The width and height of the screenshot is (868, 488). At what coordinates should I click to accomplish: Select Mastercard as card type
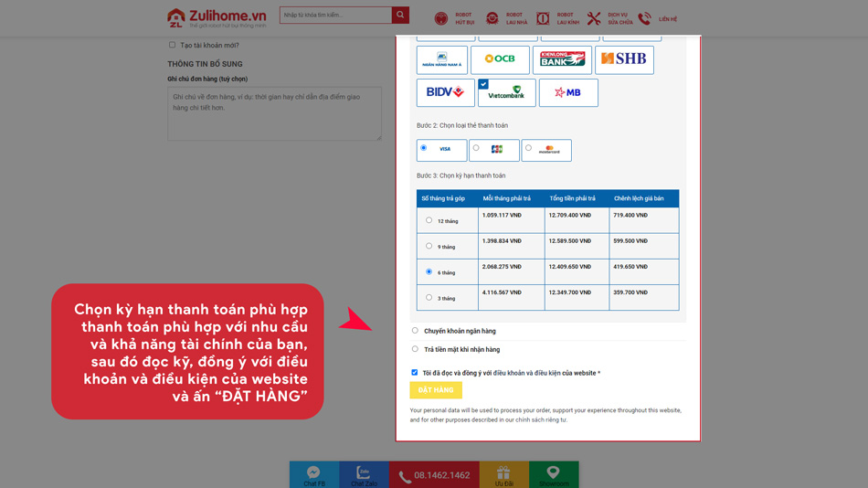(x=528, y=148)
